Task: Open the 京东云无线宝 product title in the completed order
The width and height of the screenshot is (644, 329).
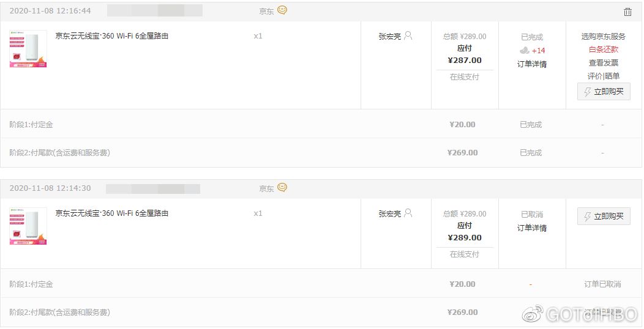Action: (x=112, y=36)
